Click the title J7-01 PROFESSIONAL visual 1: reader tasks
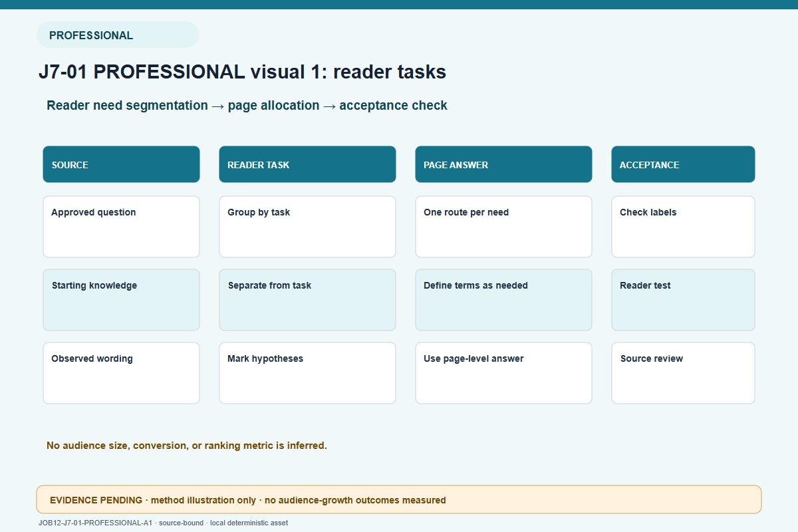The image size is (798, 532). click(x=242, y=72)
